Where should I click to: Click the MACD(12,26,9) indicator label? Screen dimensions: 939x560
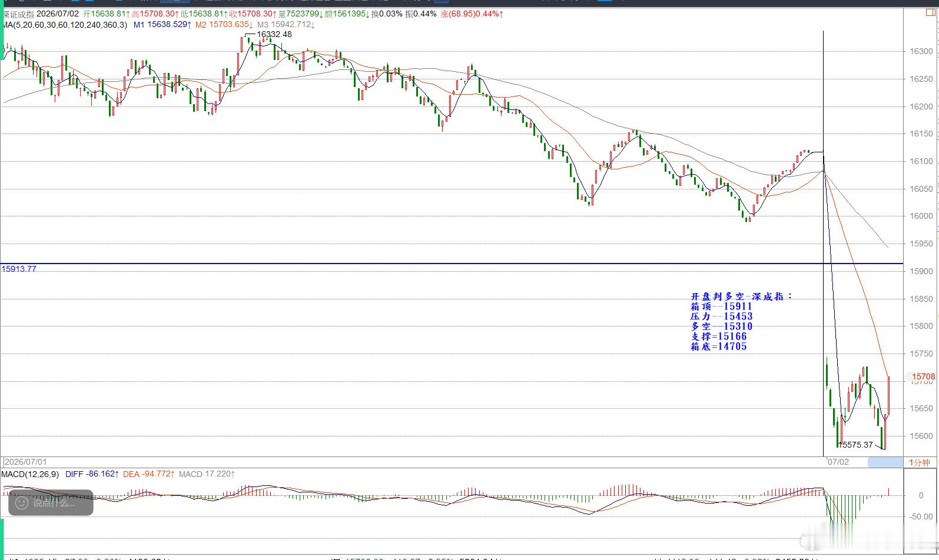coord(30,474)
